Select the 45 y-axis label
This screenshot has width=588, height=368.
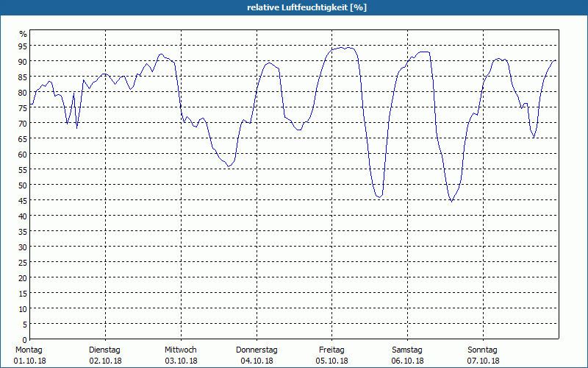tap(24, 200)
